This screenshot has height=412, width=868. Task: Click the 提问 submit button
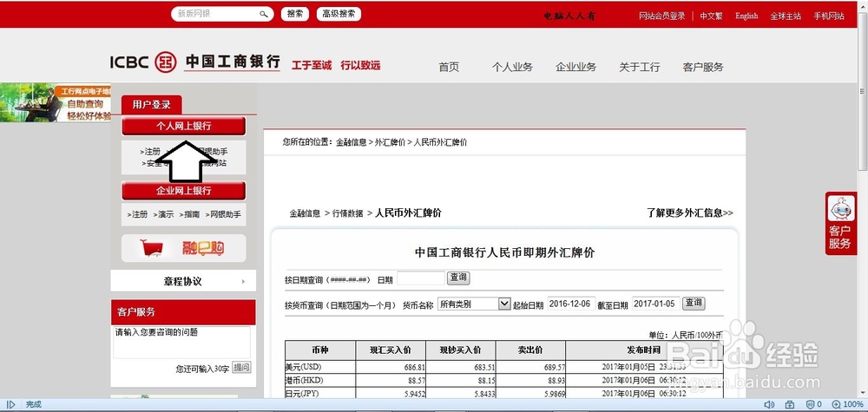pyautogui.click(x=241, y=367)
